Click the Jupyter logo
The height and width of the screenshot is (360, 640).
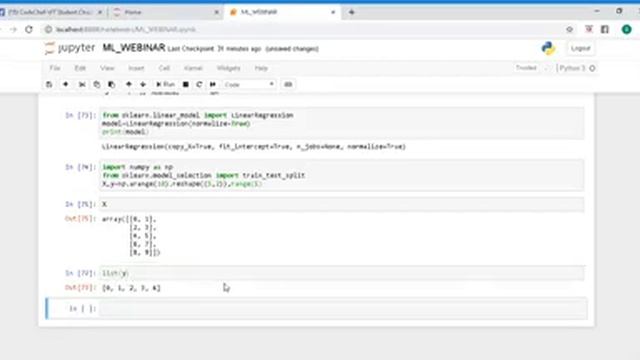coord(70,48)
